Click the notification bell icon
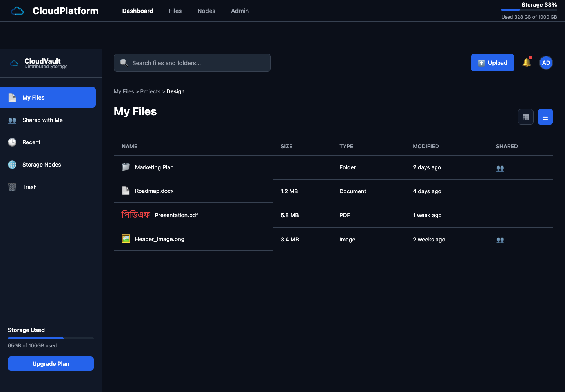 coord(527,62)
